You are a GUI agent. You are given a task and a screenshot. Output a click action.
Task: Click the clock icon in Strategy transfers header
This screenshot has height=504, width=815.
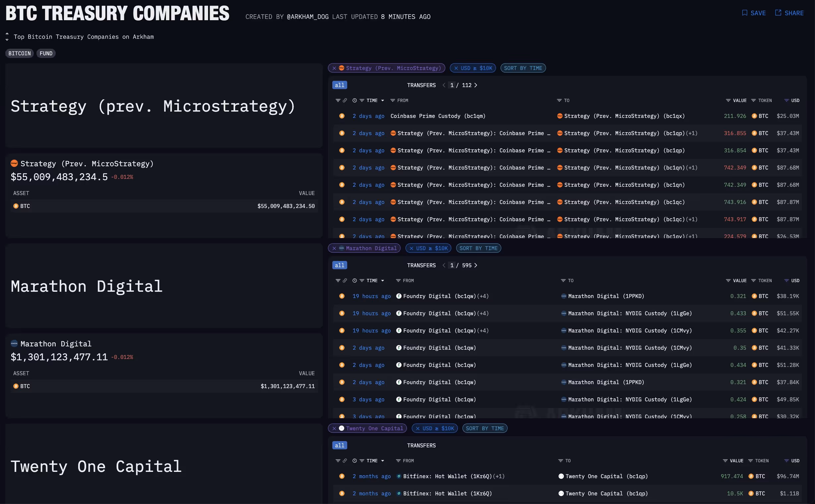(x=354, y=100)
